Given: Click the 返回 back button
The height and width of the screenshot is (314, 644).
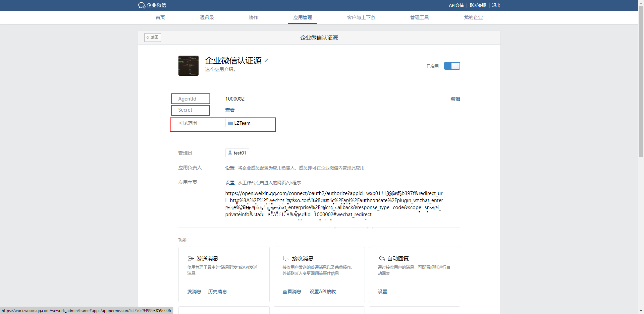Looking at the screenshot, I should 153,38.
